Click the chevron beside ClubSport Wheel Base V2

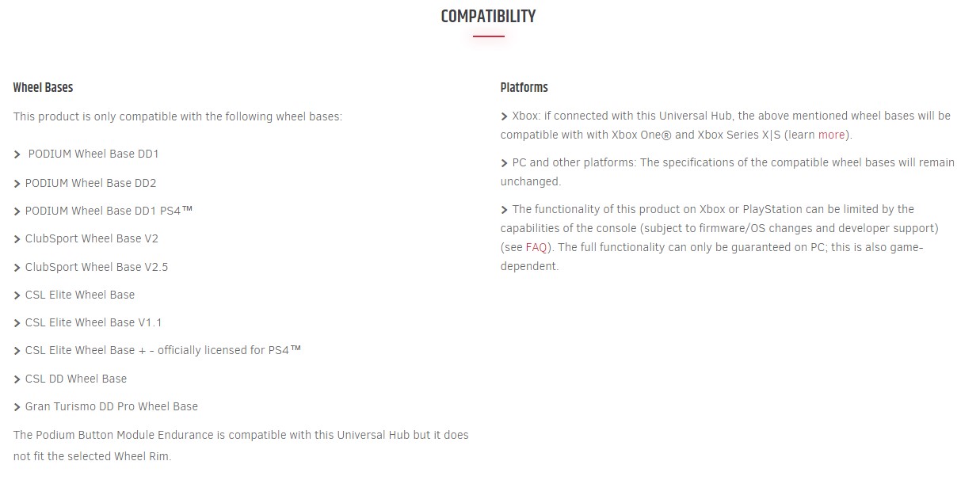17,239
